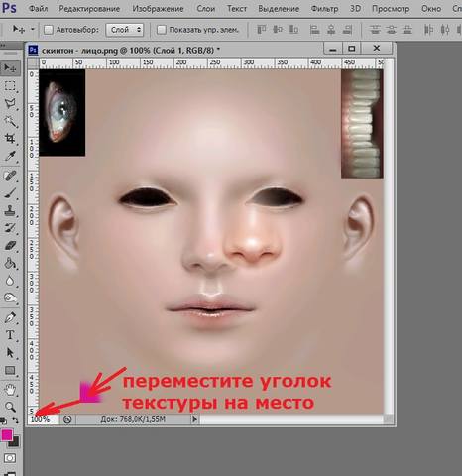Select the Polygonal Lasso tool
462x476 pixels.
tap(10, 104)
